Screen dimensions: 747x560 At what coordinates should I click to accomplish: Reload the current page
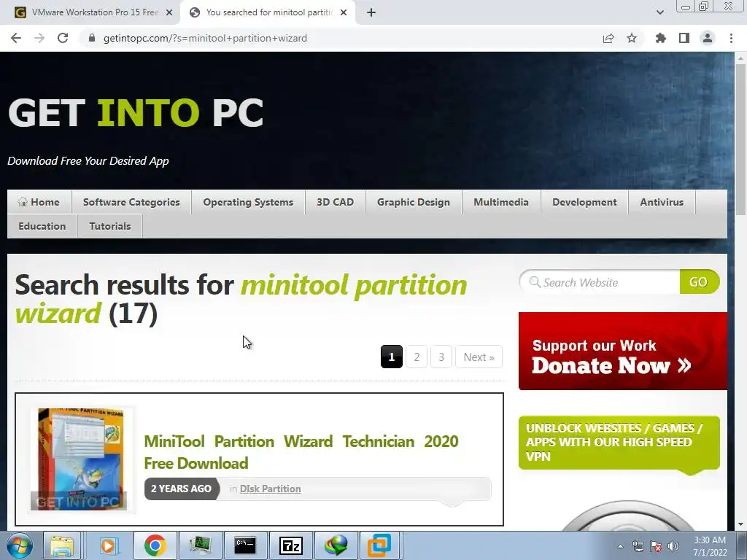coord(63,38)
